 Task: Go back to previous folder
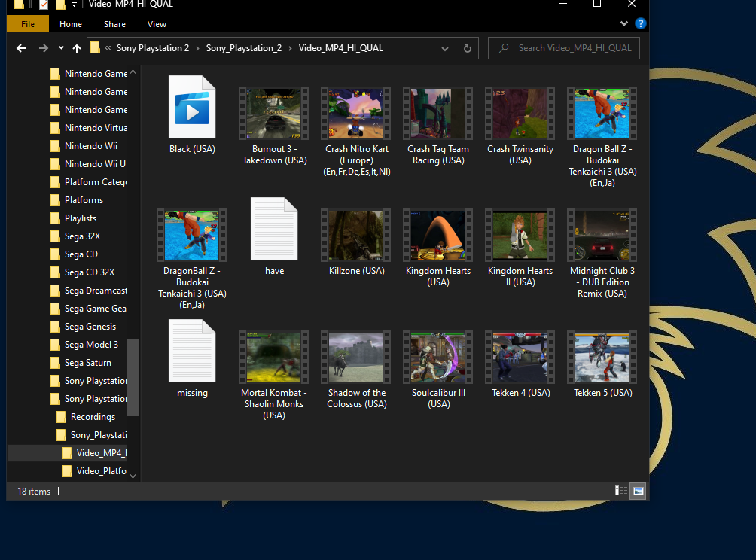(x=21, y=48)
